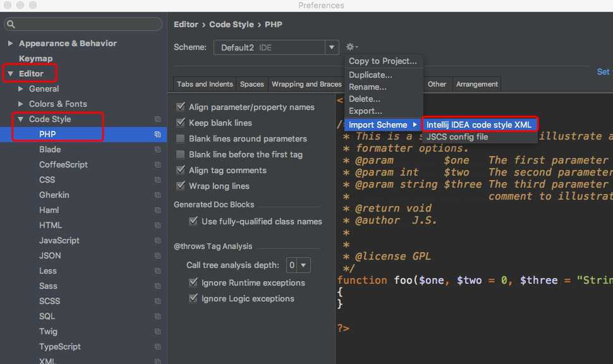This screenshot has height=364, width=613.
Task: Enable Blank lines around parameters
Action: [x=181, y=138]
